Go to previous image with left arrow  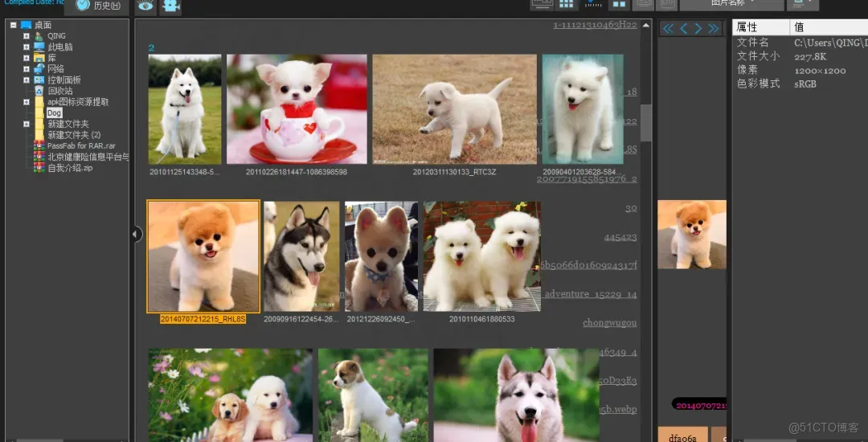point(683,29)
